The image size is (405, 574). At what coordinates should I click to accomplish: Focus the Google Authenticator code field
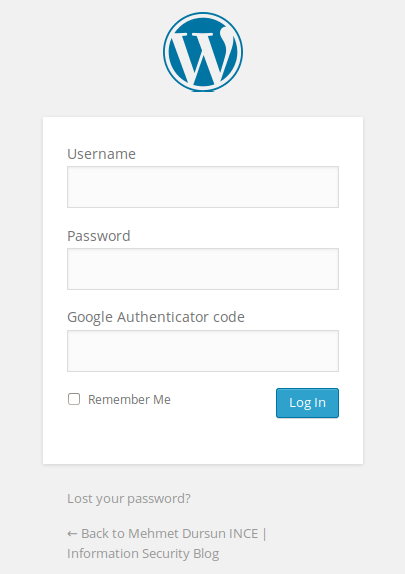coord(203,351)
